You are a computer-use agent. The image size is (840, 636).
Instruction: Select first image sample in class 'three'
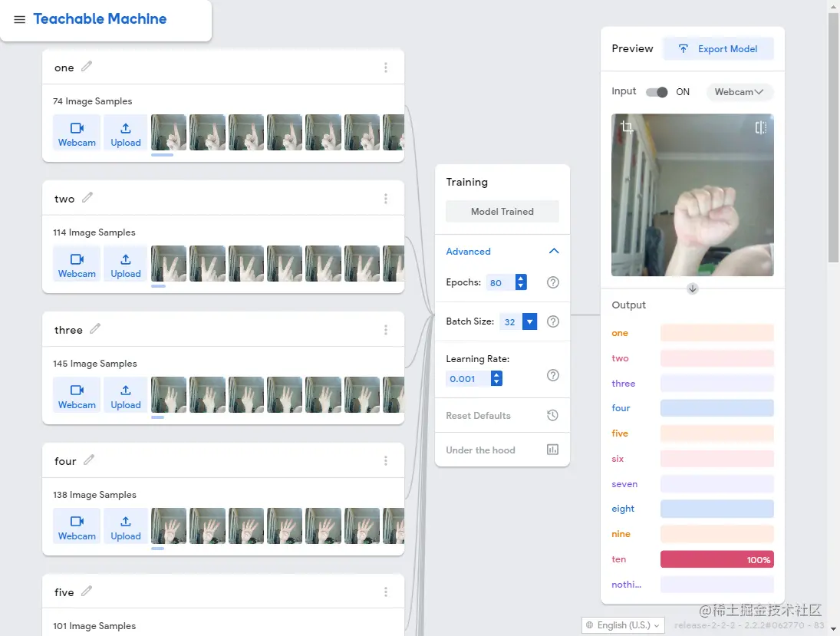point(169,395)
